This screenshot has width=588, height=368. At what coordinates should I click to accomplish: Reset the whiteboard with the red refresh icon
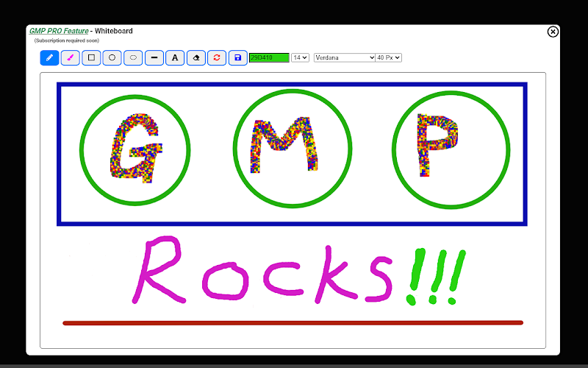click(217, 58)
